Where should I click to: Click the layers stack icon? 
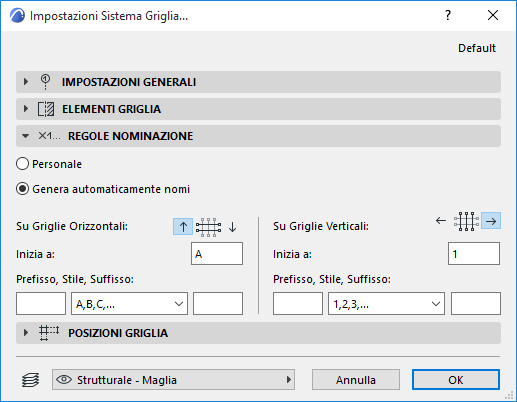[x=30, y=380]
